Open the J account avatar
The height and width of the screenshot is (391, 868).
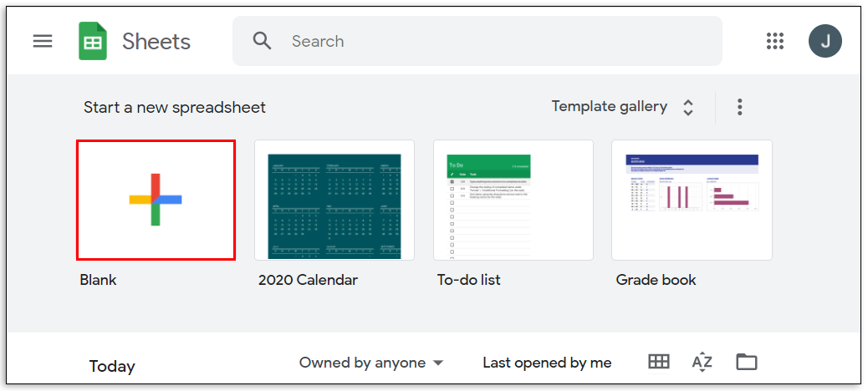pyautogui.click(x=825, y=41)
